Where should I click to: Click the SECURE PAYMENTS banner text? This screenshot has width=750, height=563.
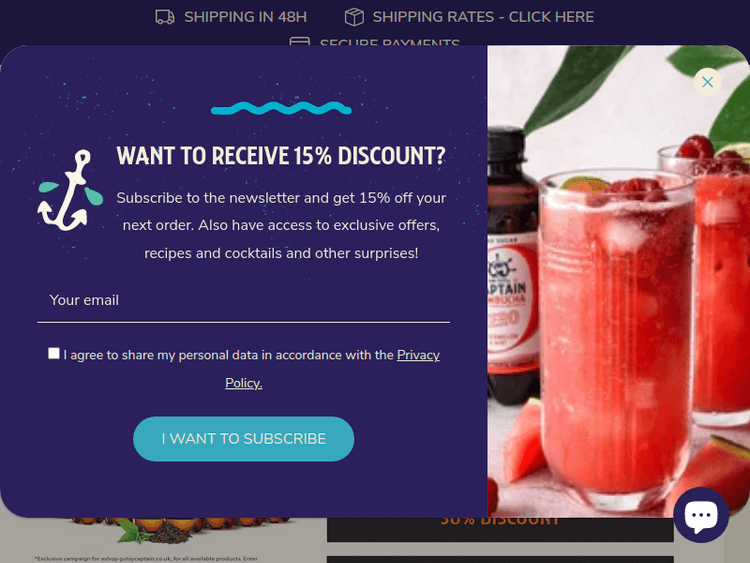390,42
